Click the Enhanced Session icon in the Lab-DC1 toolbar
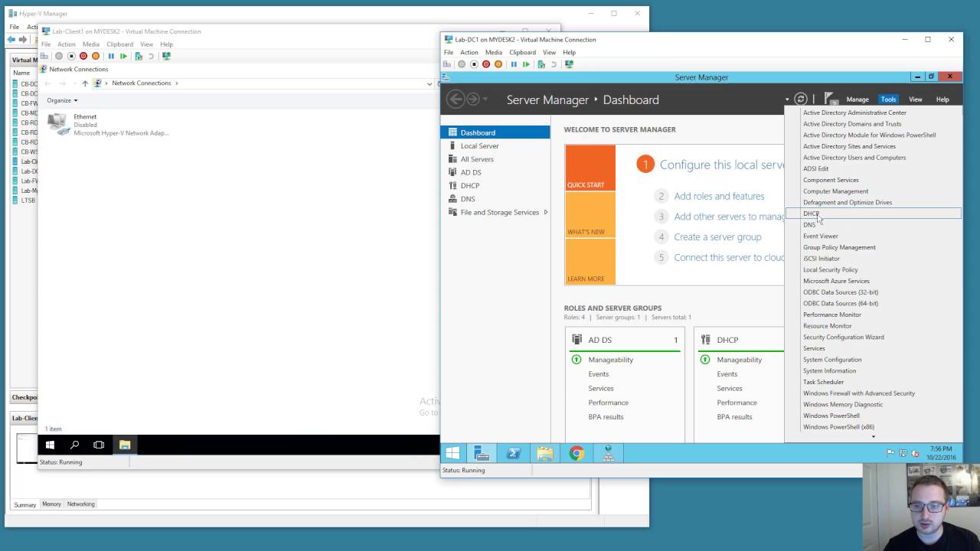 tap(569, 64)
